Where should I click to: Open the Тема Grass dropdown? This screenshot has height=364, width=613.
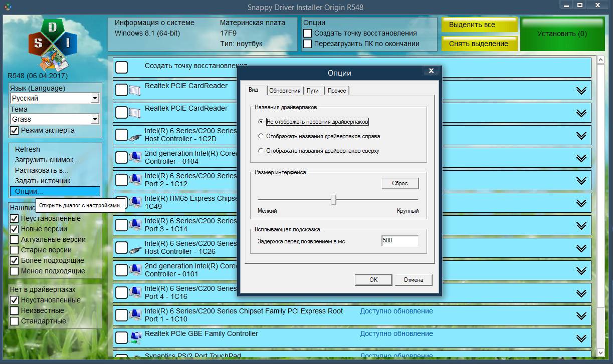tap(95, 119)
